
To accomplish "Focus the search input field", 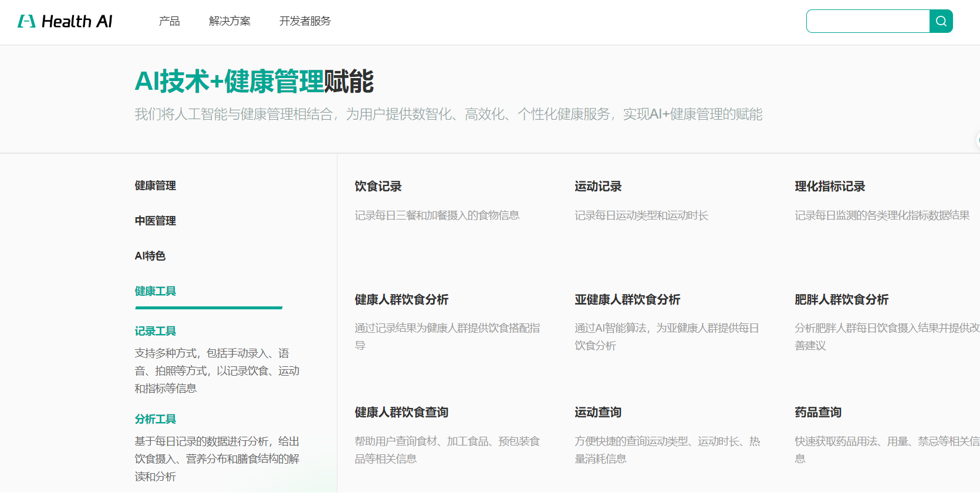I will 868,21.
